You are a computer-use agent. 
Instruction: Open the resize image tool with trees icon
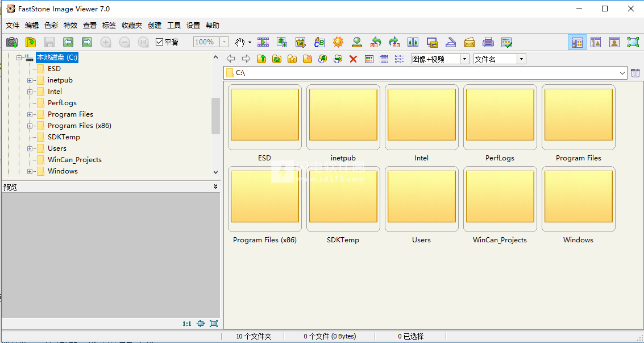coord(282,42)
